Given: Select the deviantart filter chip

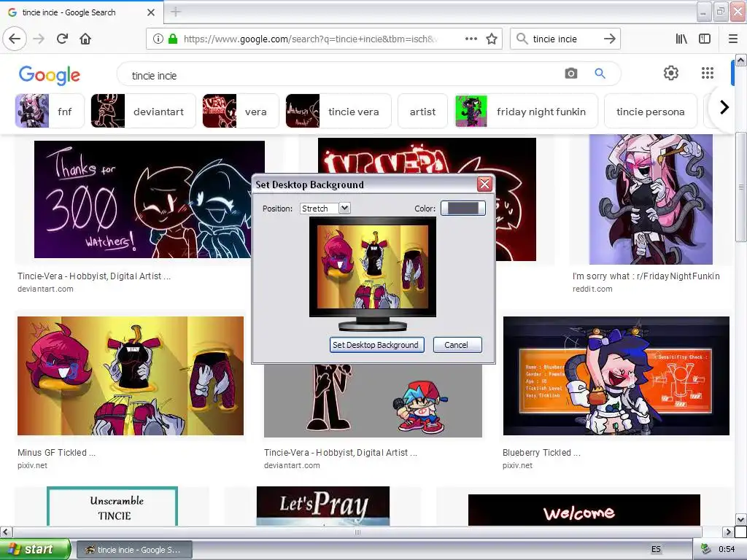Looking at the screenshot, I should coord(143,111).
